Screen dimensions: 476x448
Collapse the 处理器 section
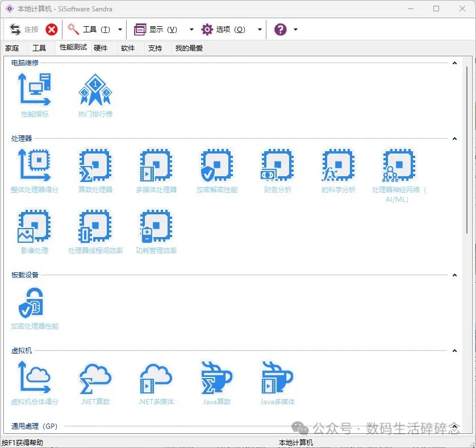[x=454, y=139]
